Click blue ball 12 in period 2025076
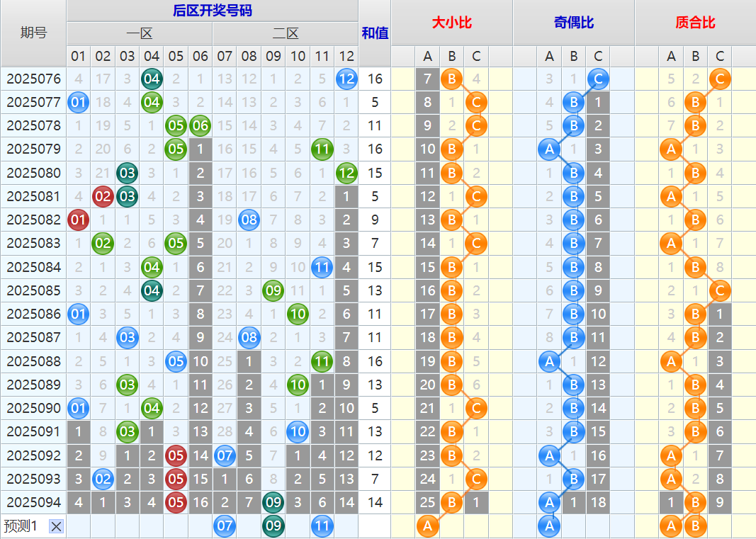This screenshot has width=756, height=539. (x=346, y=79)
